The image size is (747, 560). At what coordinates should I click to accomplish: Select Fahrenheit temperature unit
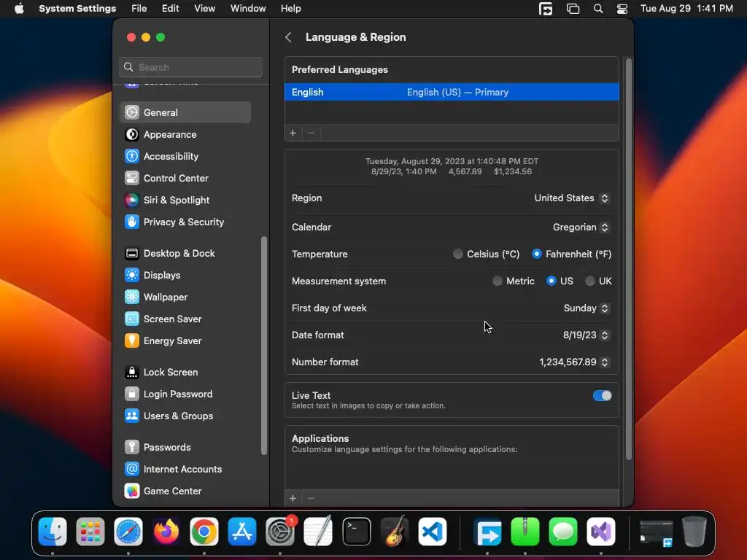[537, 254]
